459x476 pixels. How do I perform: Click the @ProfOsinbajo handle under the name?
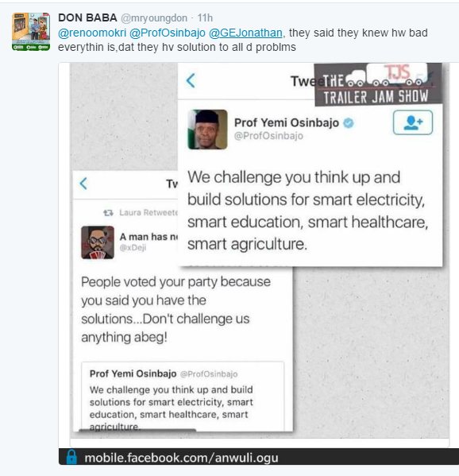(x=268, y=136)
